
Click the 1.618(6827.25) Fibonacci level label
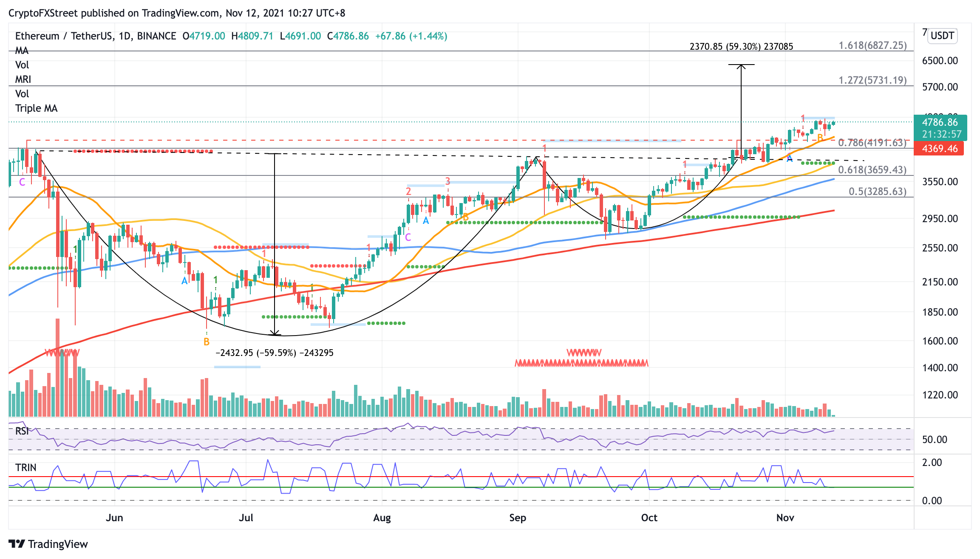pyautogui.click(x=872, y=45)
